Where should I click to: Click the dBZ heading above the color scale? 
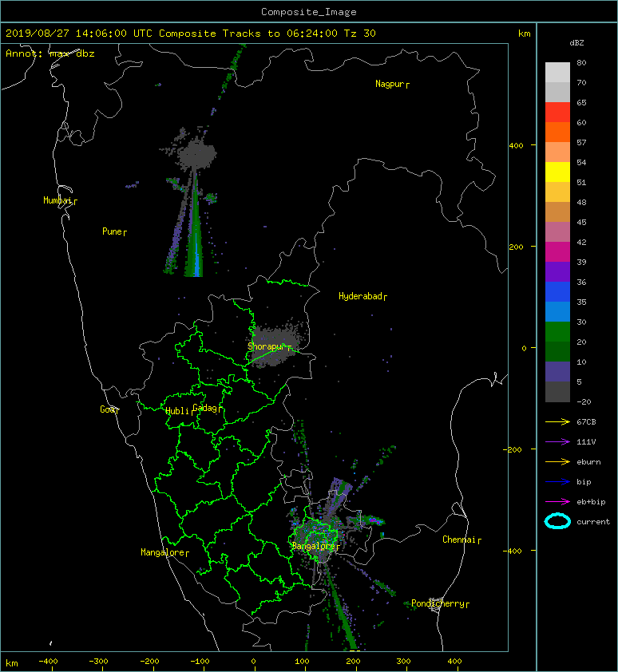pyautogui.click(x=576, y=43)
